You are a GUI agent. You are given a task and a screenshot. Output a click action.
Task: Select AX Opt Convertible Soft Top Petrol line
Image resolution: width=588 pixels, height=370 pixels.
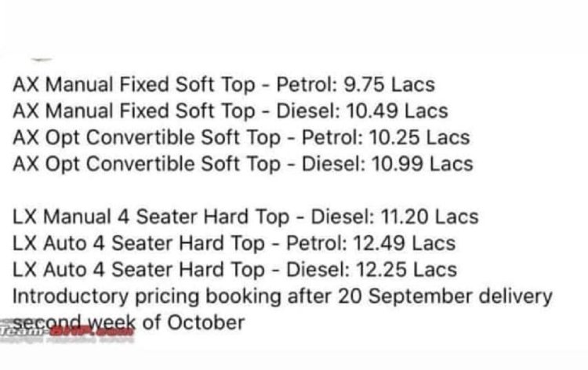(x=241, y=138)
